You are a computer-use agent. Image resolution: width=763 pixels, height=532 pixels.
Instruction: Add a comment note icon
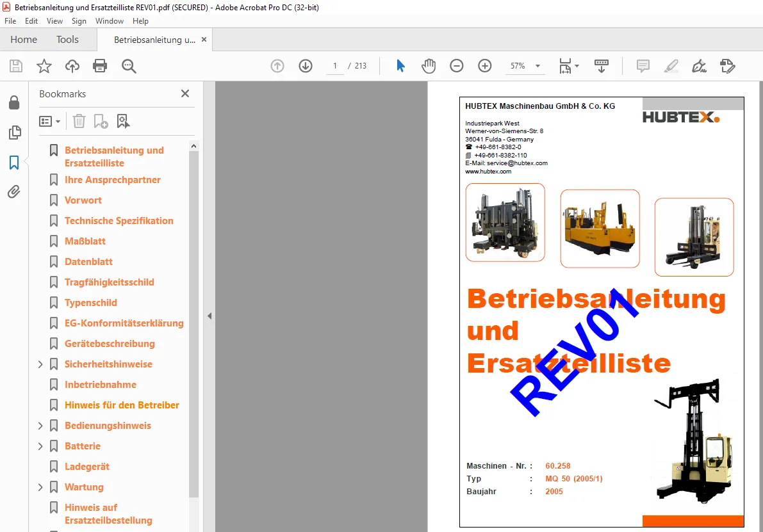point(643,66)
